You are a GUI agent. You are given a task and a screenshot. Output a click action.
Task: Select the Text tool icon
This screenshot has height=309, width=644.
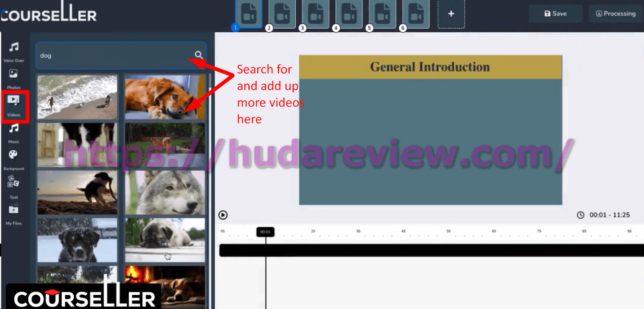[13, 184]
